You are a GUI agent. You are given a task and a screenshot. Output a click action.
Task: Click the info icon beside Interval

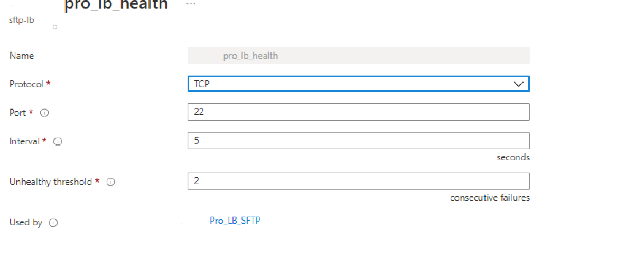coord(58,142)
